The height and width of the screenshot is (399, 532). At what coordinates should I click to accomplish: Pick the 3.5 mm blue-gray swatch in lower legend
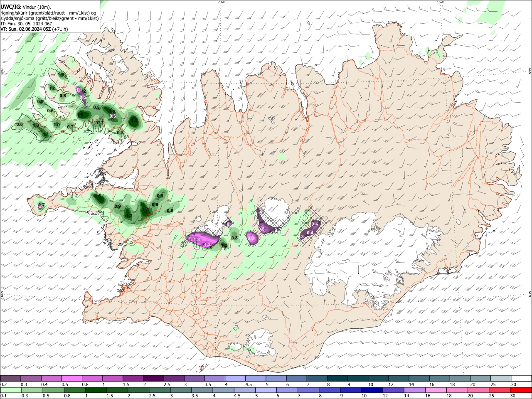pyautogui.click(x=202, y=390)
